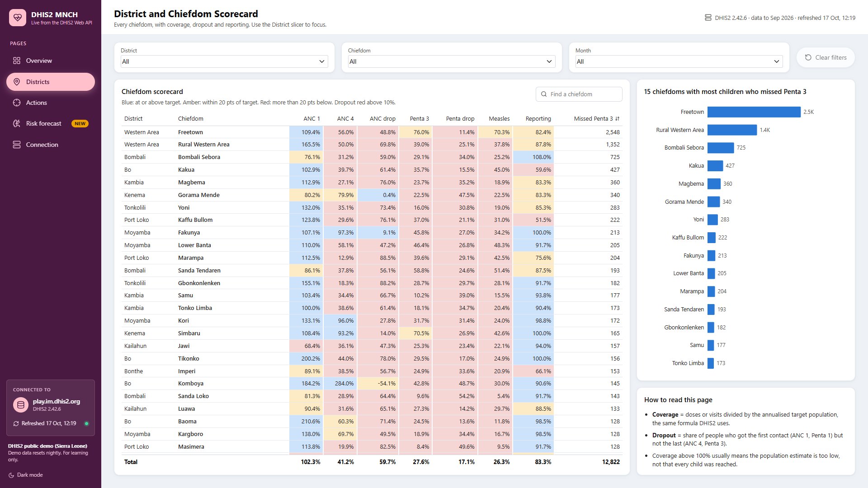Click the Rural Western Area chart bar

point(732,130)
